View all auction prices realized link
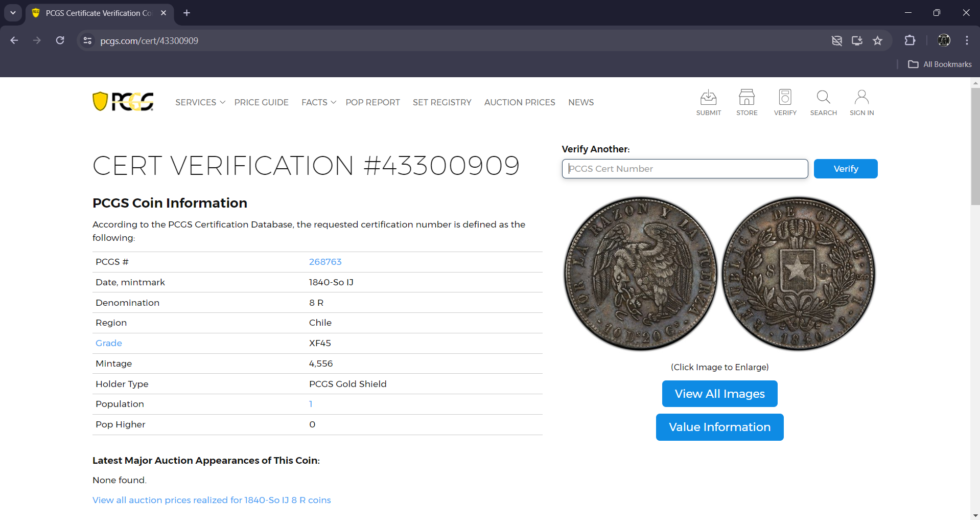980x520 pixels. (x=212, y=500)
